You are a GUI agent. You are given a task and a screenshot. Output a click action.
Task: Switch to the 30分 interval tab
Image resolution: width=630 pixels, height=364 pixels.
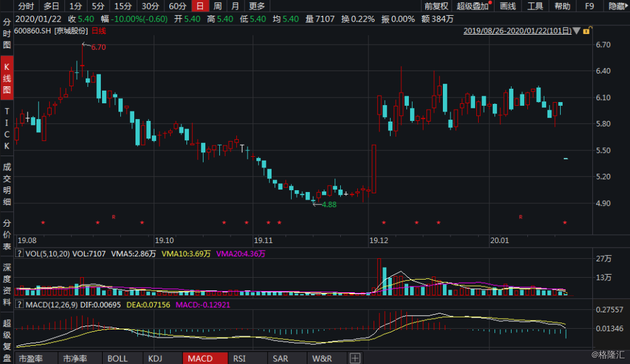(x=150, y=6)
